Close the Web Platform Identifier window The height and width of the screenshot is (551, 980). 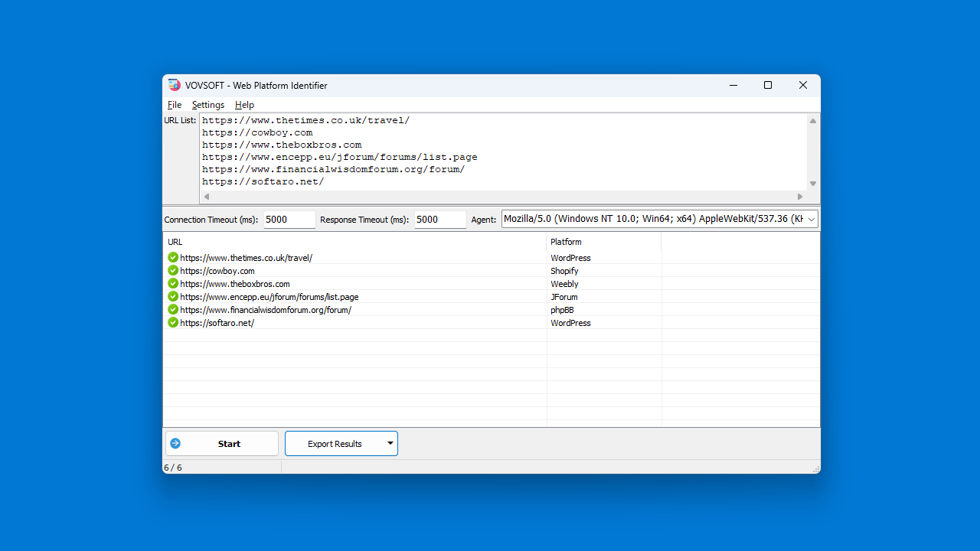(x=803, y=85)
